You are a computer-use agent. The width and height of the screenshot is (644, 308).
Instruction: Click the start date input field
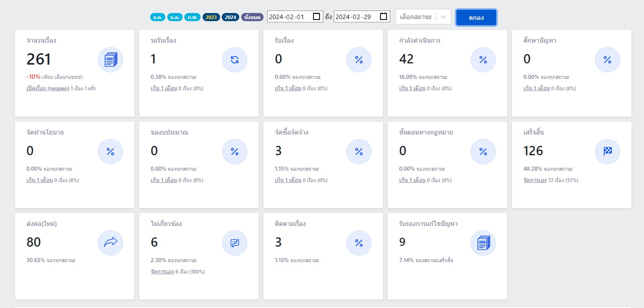click(x=289, y=17)
